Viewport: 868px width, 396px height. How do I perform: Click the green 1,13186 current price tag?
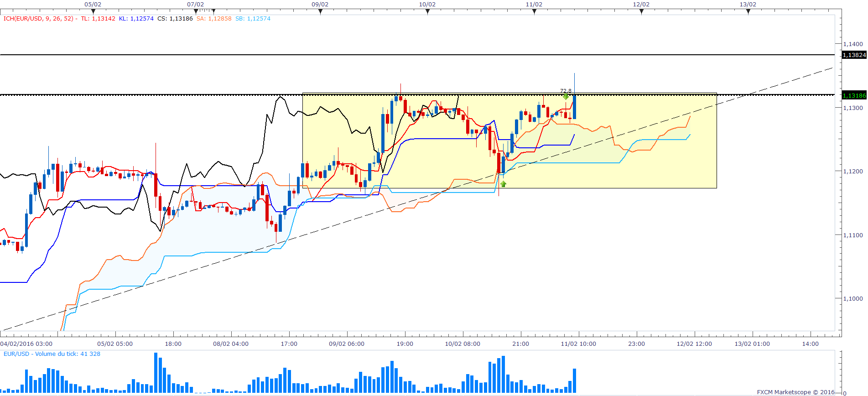854,95
